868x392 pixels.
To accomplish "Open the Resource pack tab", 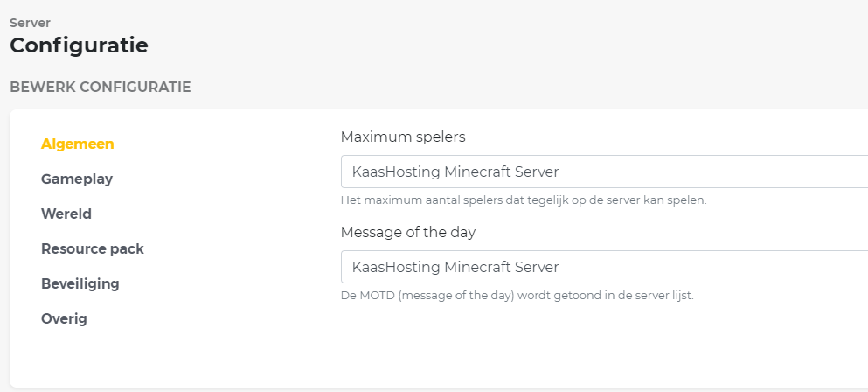I will (93, 248).
